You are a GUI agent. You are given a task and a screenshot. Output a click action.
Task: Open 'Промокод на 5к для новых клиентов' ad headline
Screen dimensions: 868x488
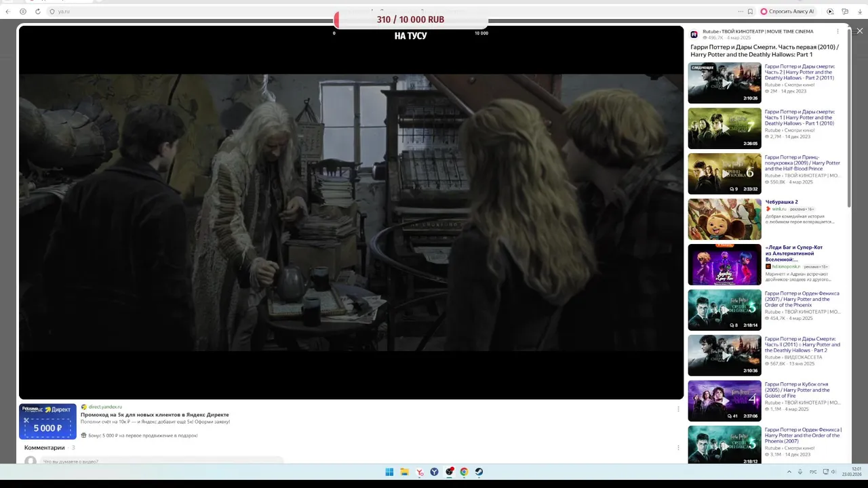point(155,415)
